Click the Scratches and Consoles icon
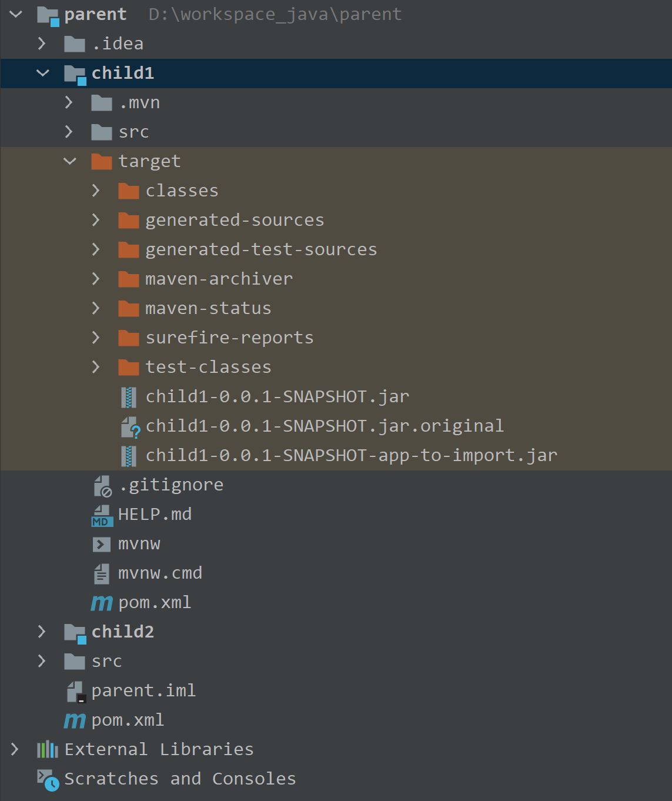Viewport: 672px width, 801px height. click(47, 779)
